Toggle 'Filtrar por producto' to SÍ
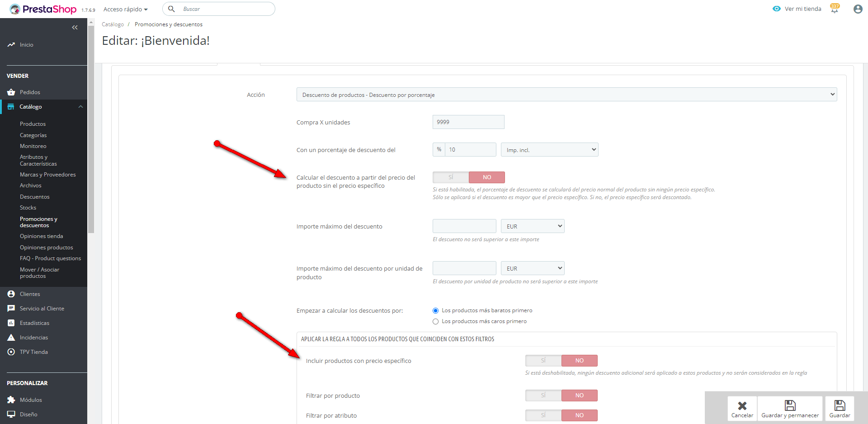Viewport: 868px width, 424px height. click(x=543, y=395)
